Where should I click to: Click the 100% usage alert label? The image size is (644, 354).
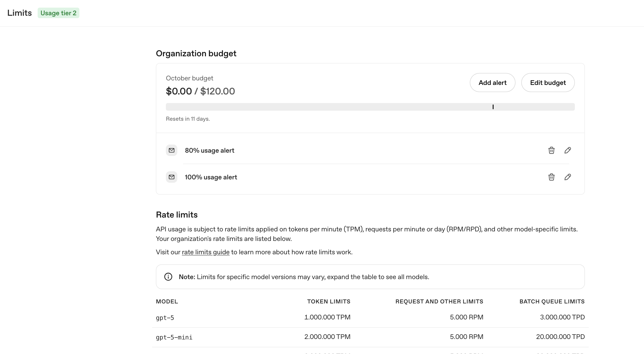[x=211, y=177]
